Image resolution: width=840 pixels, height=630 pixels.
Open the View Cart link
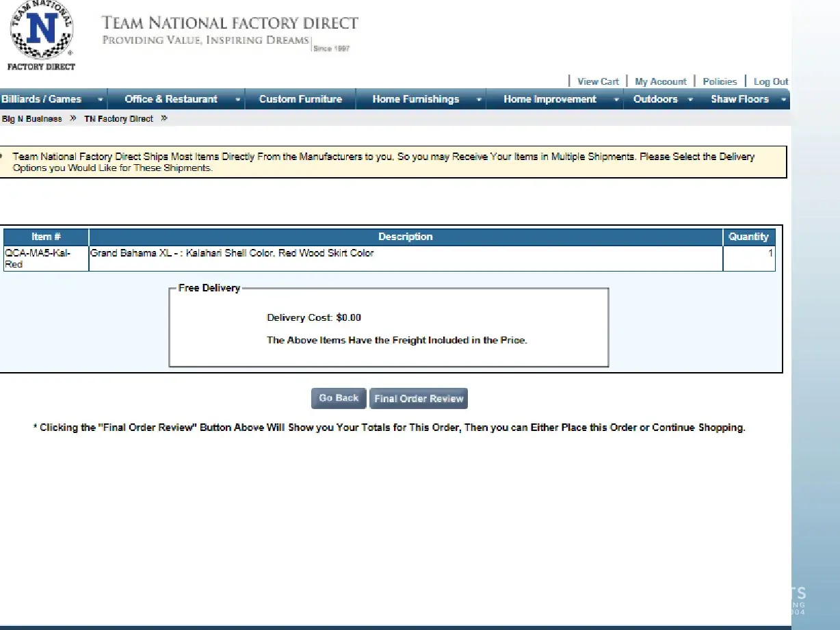tap(597, 81)
